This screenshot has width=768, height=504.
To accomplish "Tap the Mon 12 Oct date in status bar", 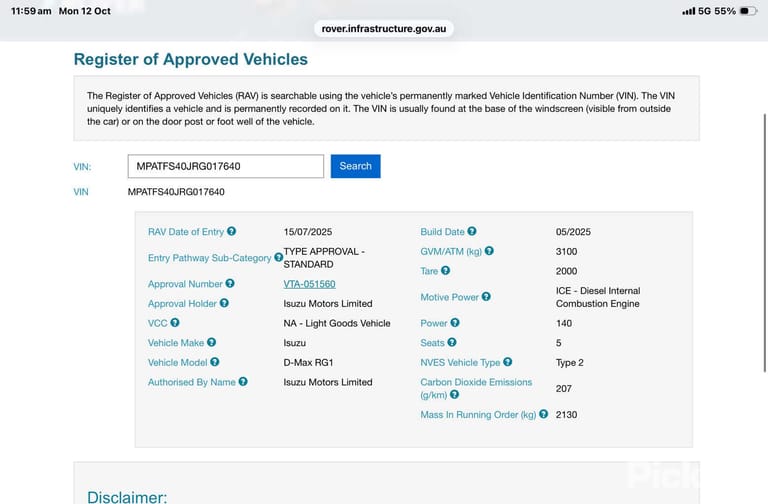I will tap(85, 11).
